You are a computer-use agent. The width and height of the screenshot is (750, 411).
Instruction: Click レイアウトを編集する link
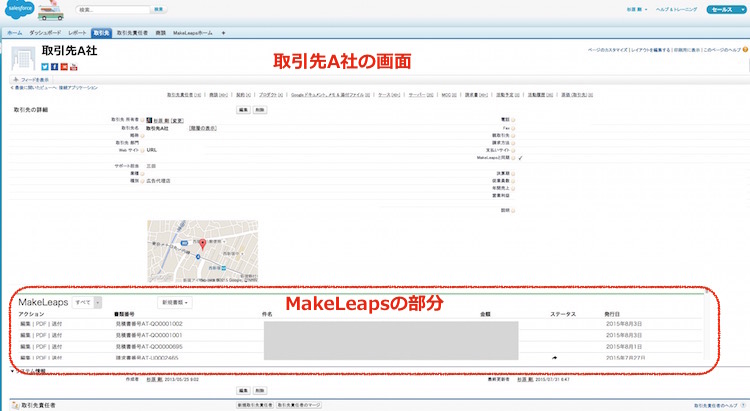(651, 50)
